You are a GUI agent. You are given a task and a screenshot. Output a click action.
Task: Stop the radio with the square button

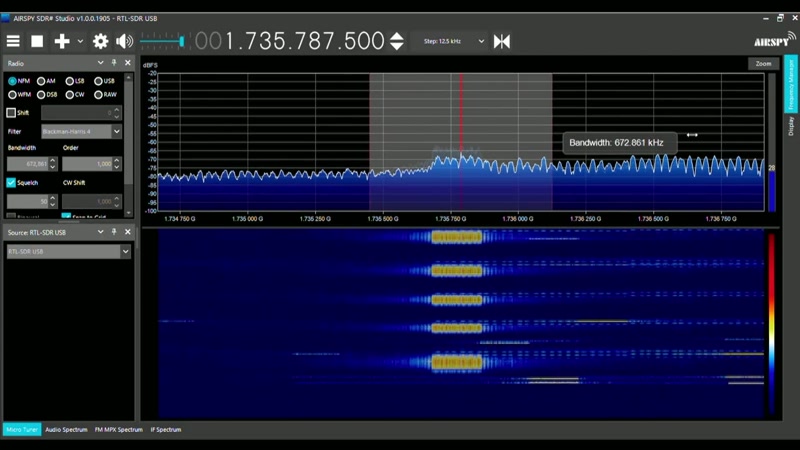37,41
